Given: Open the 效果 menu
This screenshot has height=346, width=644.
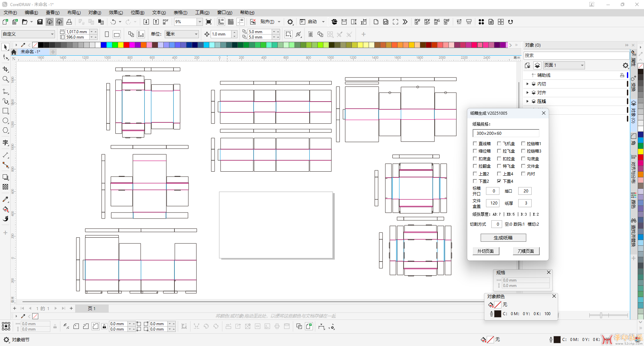Looking at the screenshot, I should point(116,12).
